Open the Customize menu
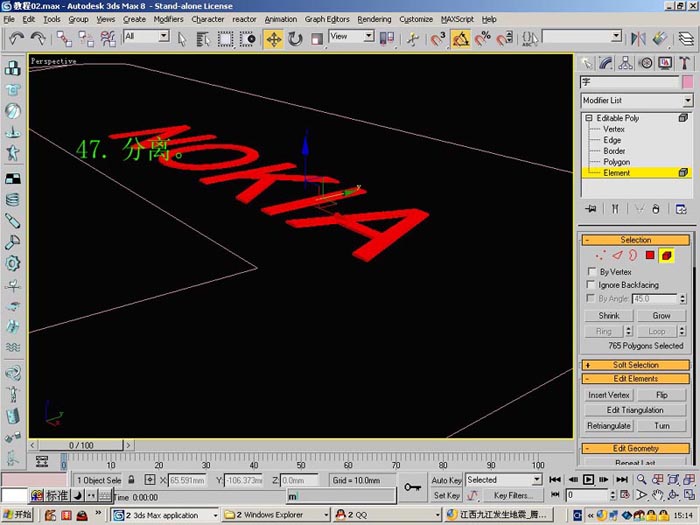 [416, 19]
